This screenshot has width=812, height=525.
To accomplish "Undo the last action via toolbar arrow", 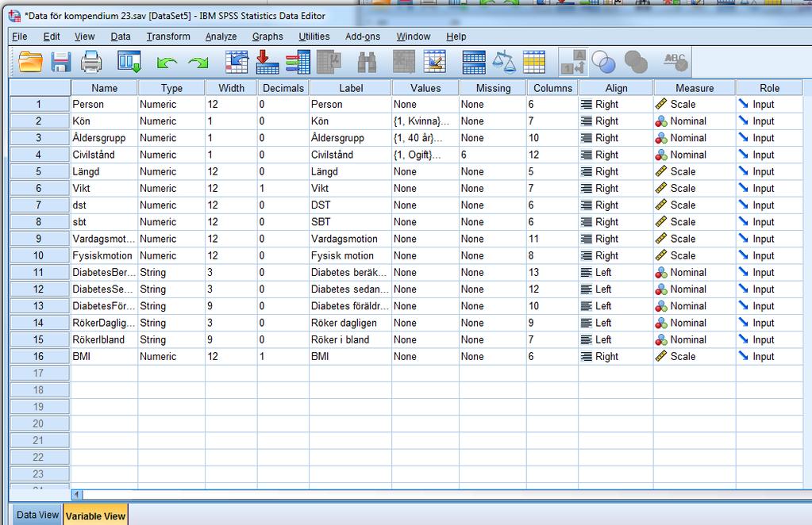I will 167,63.
